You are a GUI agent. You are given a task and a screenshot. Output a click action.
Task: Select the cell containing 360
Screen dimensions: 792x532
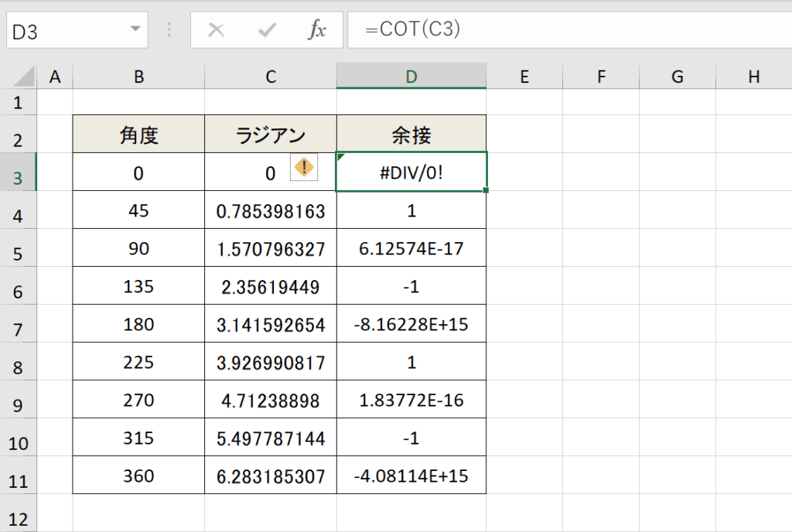click(138, 475)
